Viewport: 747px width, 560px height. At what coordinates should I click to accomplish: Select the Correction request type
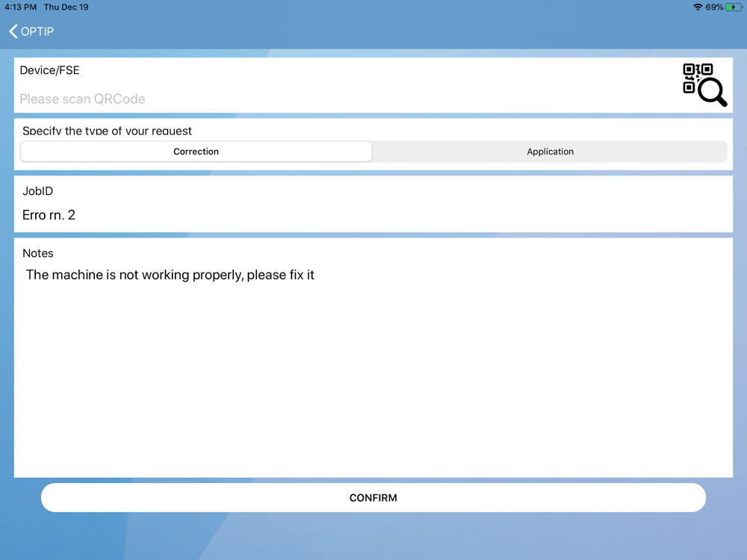pyautogui.click(x=196, y=152)
